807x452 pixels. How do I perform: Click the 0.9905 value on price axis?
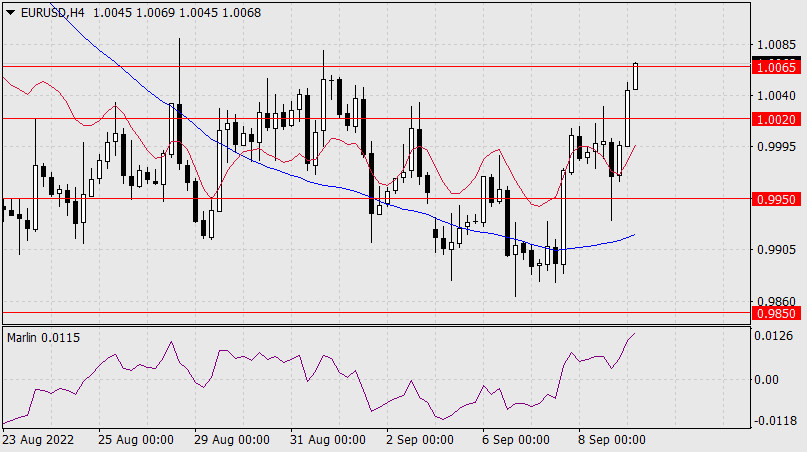[x=777, y=250]
